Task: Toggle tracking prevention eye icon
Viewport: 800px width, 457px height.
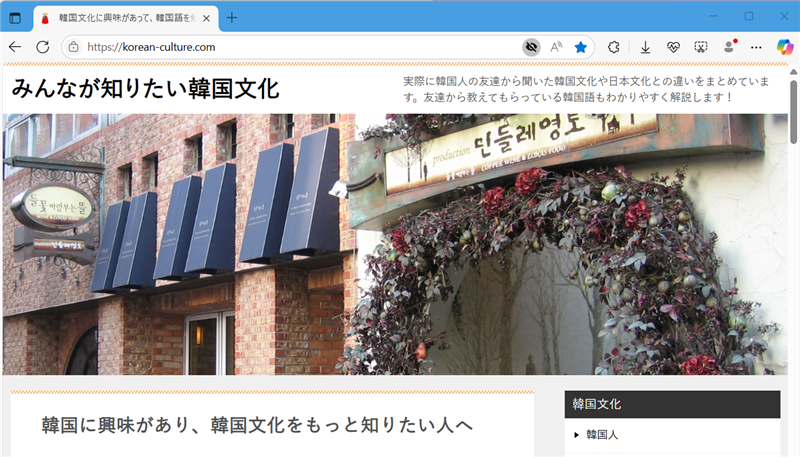Action: click(x=531, y=47)
